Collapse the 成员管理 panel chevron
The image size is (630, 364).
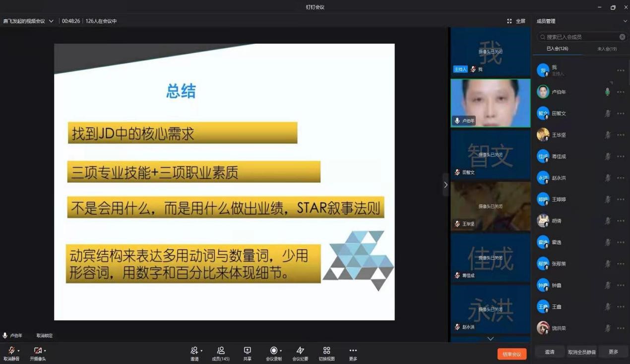click(625, 21)
